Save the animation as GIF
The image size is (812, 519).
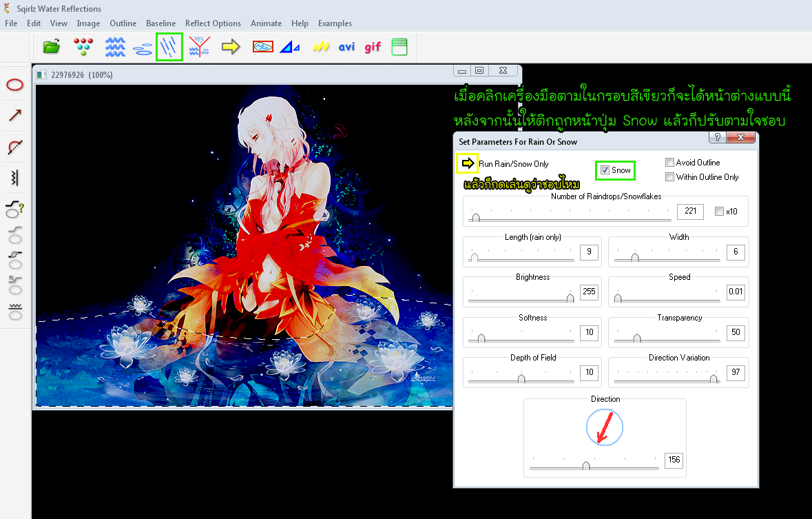(x=373, y=47)
